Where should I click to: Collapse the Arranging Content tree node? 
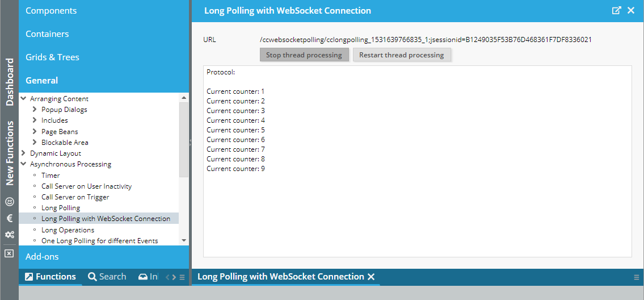pos(23,99)
